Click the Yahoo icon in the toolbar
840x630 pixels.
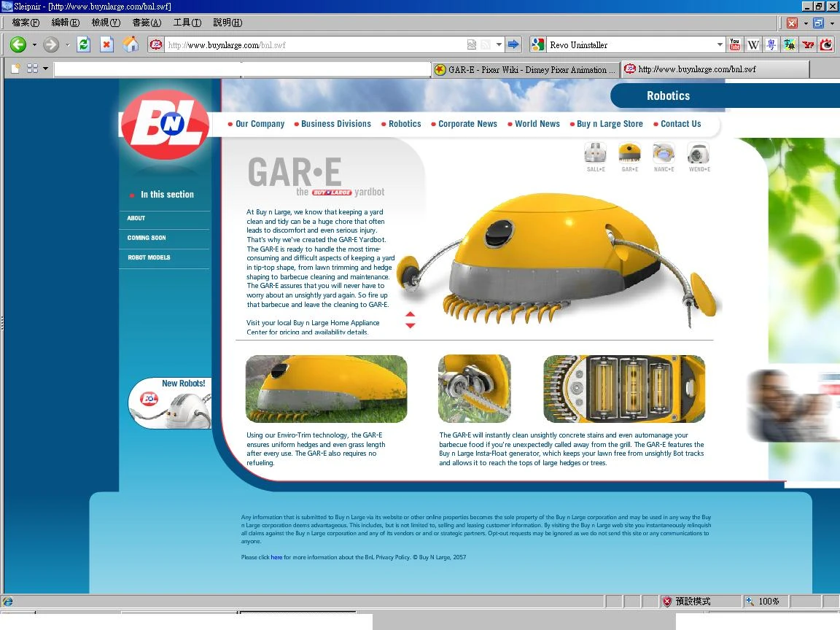[x=807, y=44]
